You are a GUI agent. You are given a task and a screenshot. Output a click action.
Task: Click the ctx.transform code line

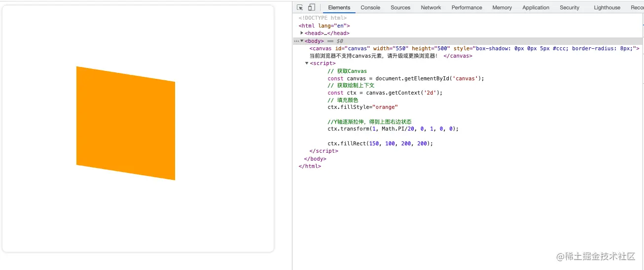[393, 129]
